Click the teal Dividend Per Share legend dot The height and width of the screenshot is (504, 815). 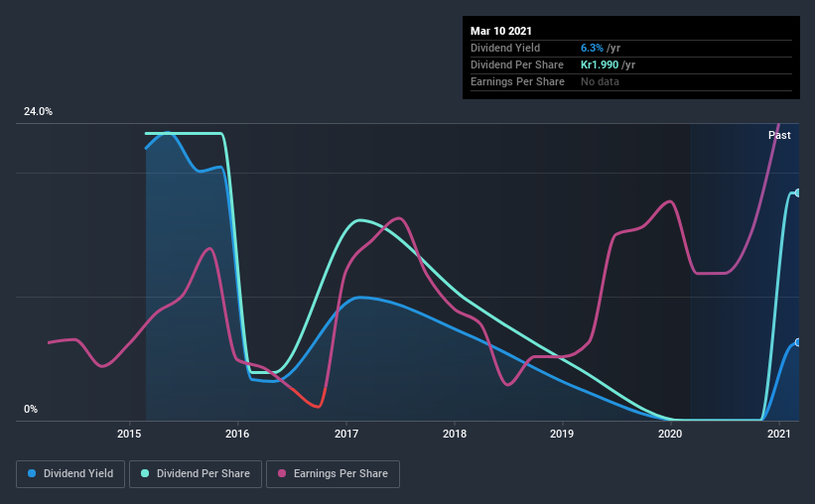(145, 473)
